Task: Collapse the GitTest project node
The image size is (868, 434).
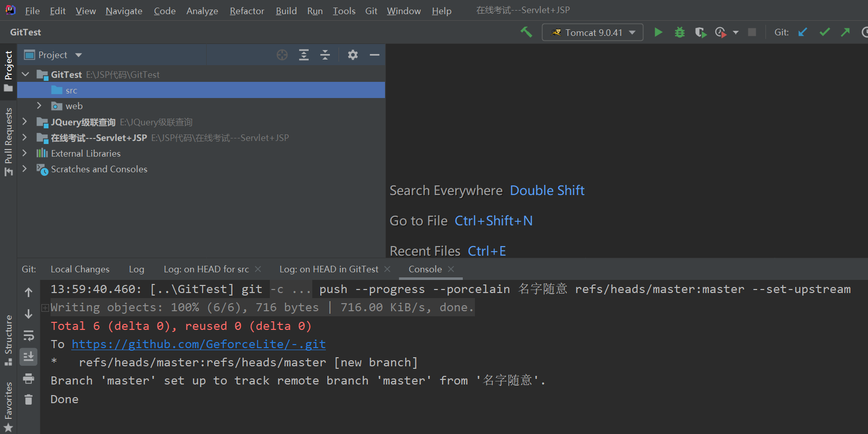Action: tap(25, 74)
